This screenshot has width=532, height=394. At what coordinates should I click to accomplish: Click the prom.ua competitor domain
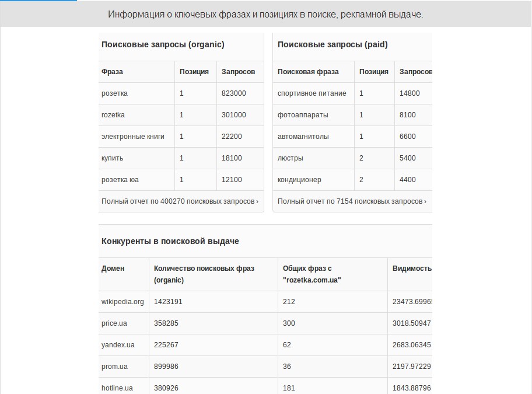pos(114,367)
